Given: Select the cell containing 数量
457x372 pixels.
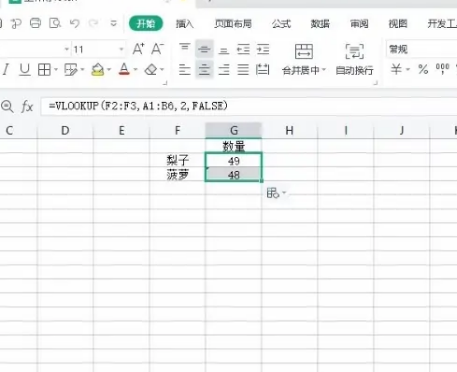Looking at the screenshot, I should (234, 146).
